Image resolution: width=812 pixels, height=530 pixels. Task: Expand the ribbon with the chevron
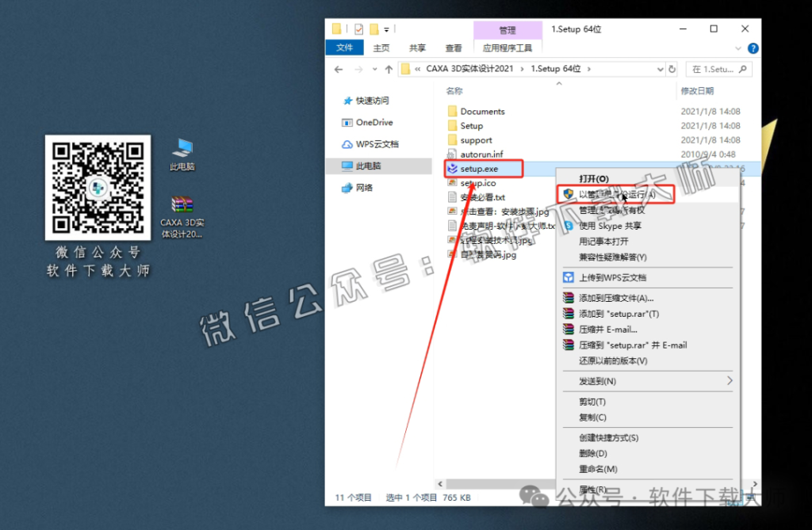(738, 48)
